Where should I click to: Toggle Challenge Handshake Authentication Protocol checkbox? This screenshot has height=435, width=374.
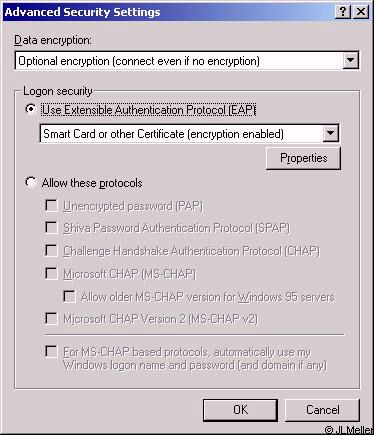click(x=51, y=250)
